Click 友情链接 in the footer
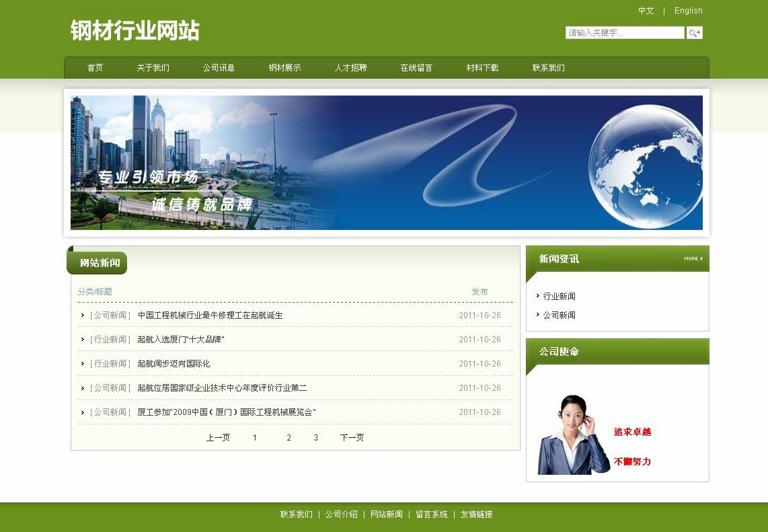 (x=476, y=515)
